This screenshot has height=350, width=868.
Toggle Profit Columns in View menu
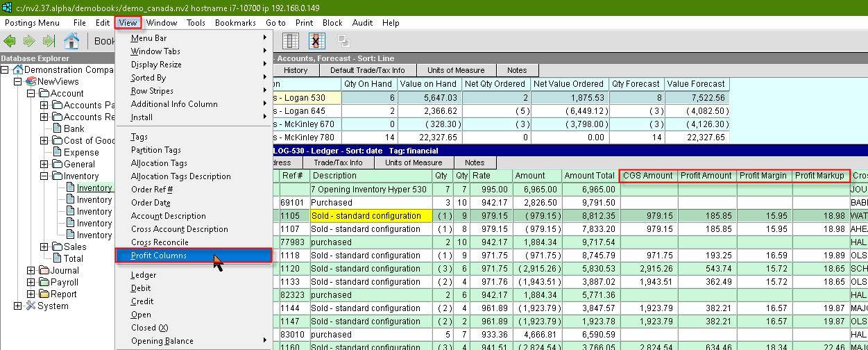tap(158, 256)
